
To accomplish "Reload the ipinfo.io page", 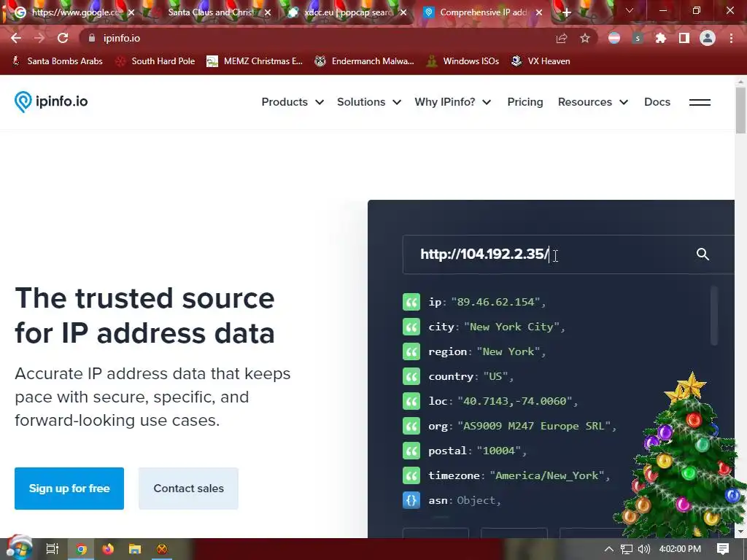I will coord(63,38).
